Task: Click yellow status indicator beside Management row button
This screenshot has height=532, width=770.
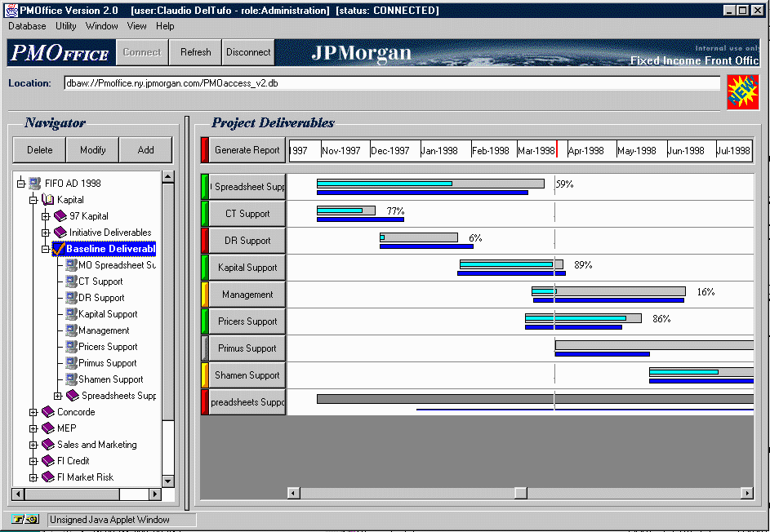Action: [205, 295]
